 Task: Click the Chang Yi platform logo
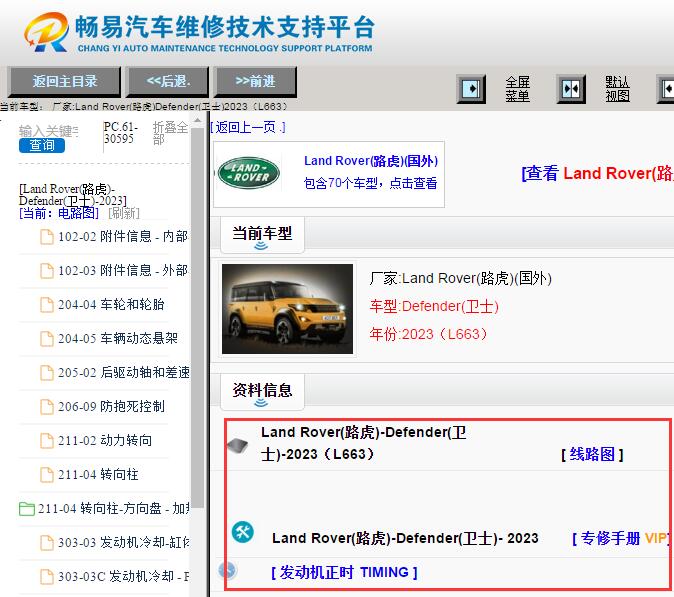click(x=199, y=33)
